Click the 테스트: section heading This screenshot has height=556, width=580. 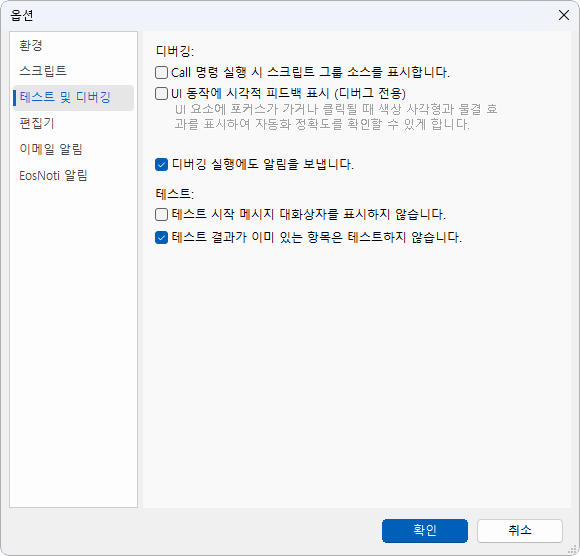[175, 194]
